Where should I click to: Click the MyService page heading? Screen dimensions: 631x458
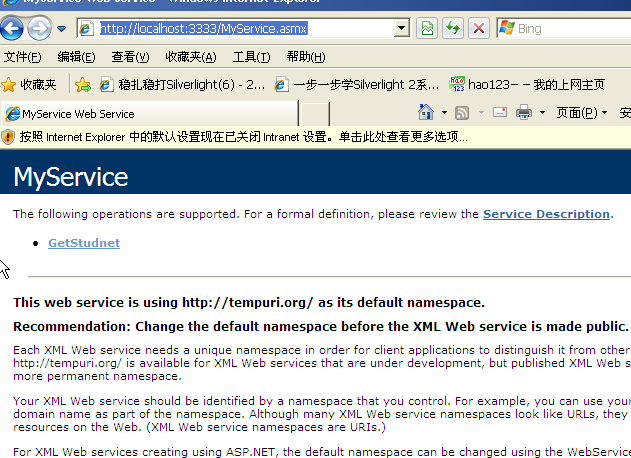(x=71, y=177)
